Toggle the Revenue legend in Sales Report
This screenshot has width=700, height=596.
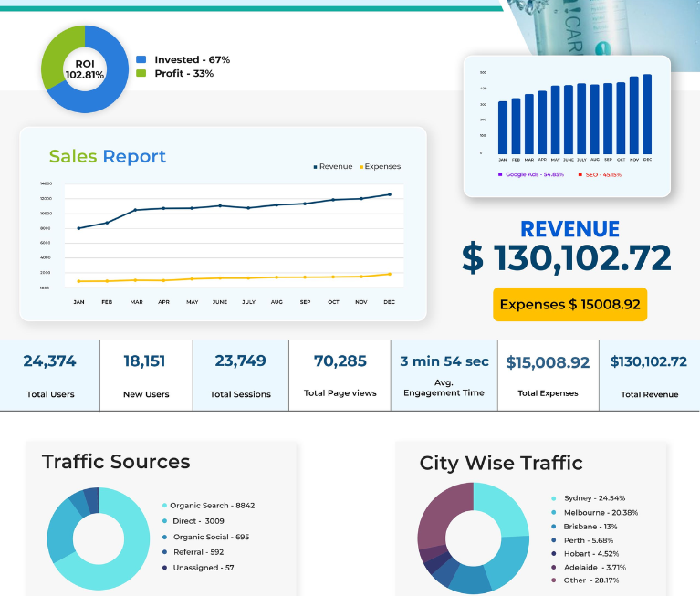click(x=333, y=166)
